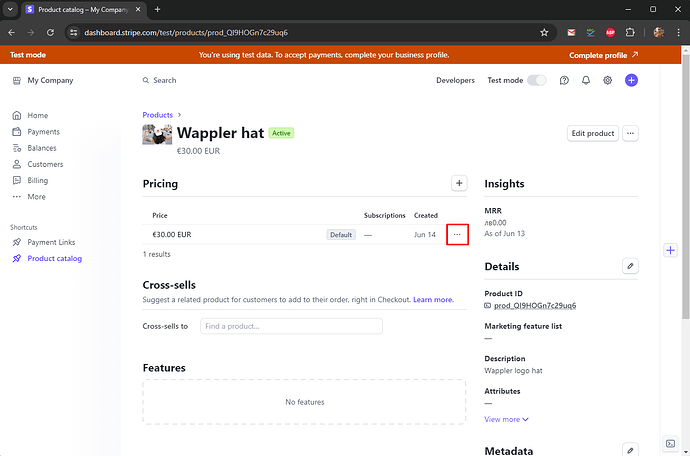Image resolution: width=690 pixels, height=456 pixels.
Task: Open Billing in the sidebar
Action: [37, 180]
